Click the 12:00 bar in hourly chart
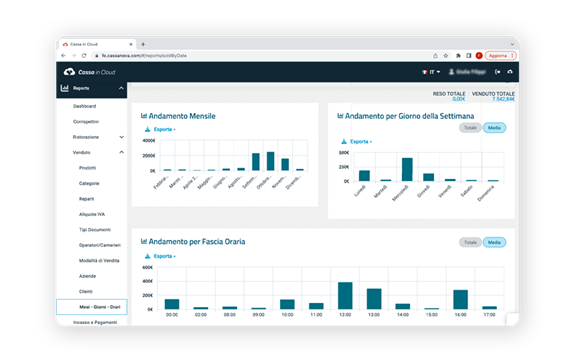 coord(345,296)
